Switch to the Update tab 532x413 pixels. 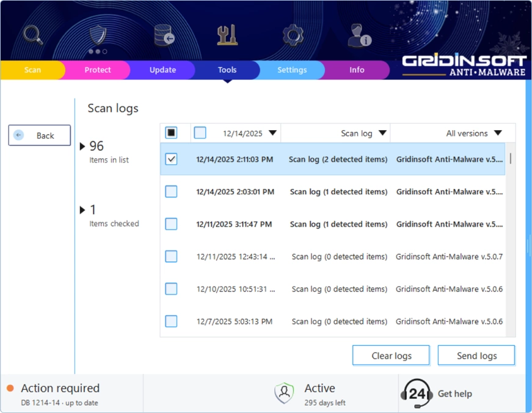162,70
